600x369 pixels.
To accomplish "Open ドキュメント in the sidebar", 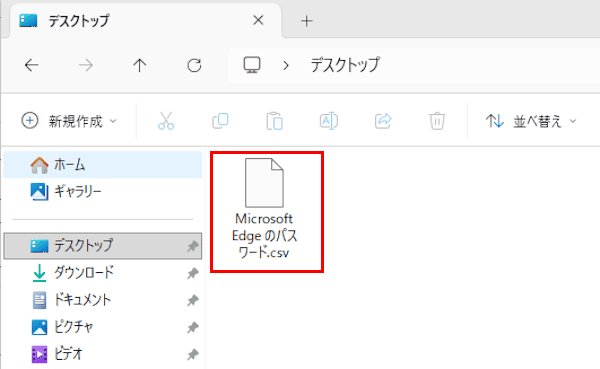I will pyautogui.click(x=103, y=300).
